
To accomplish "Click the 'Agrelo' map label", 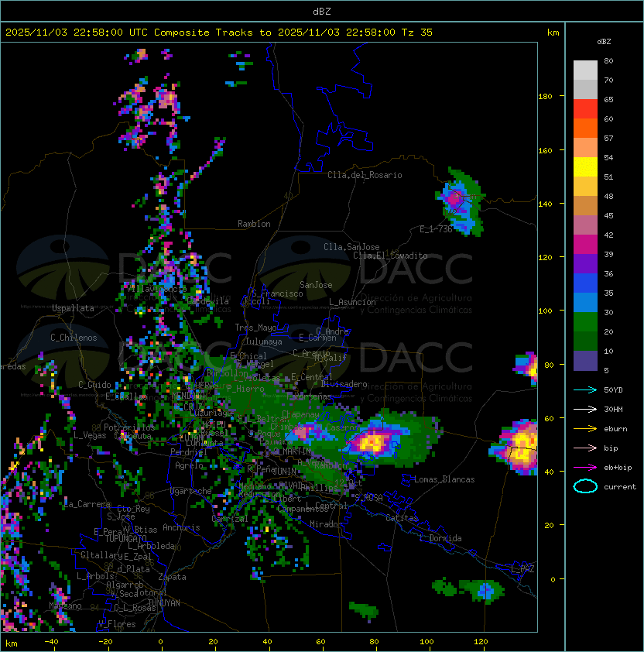I will point(189,465).
